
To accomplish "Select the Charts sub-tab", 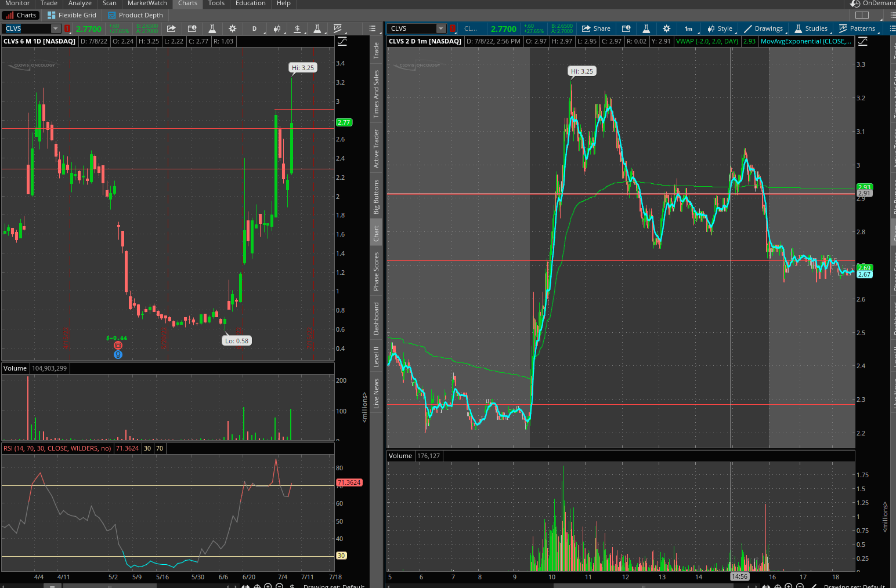I will [21, 15].
